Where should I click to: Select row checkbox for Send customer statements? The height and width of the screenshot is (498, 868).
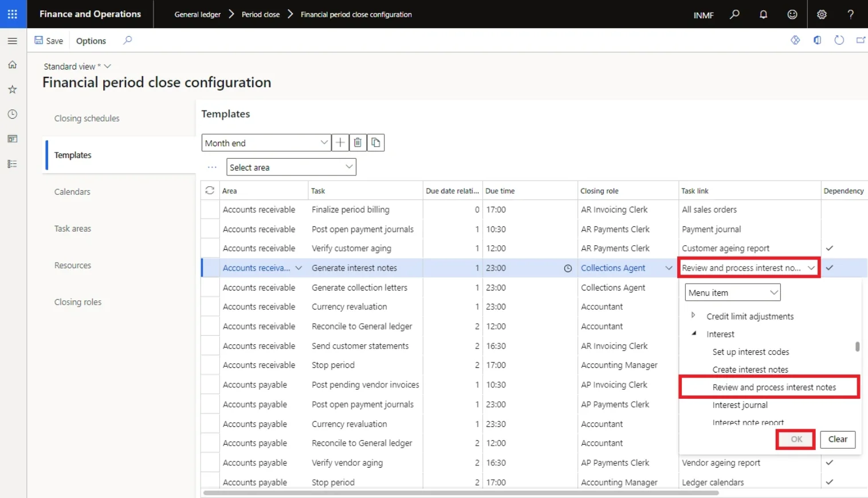pyautogui.click(x=210, y=346)
